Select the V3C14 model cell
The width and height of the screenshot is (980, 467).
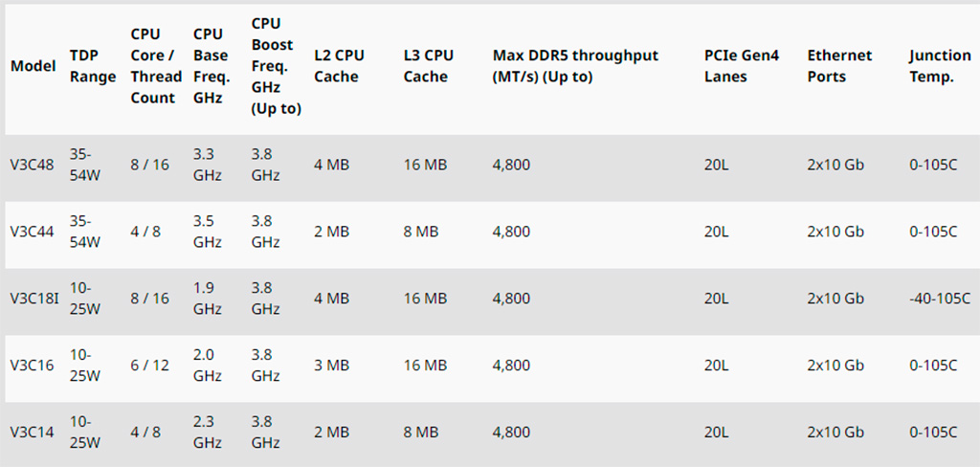(33, 433)
